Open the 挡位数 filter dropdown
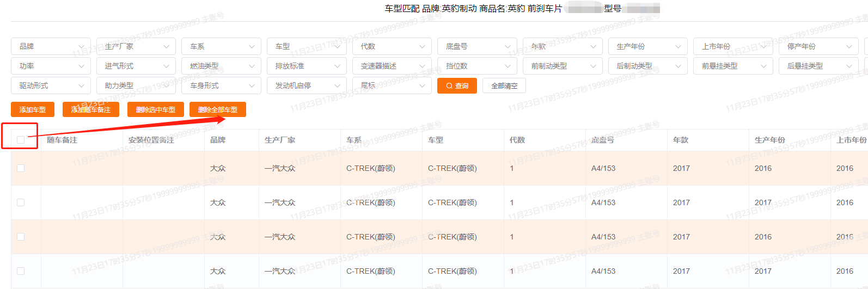The height and width of the screenshot is (289, 868). point(477,66)
